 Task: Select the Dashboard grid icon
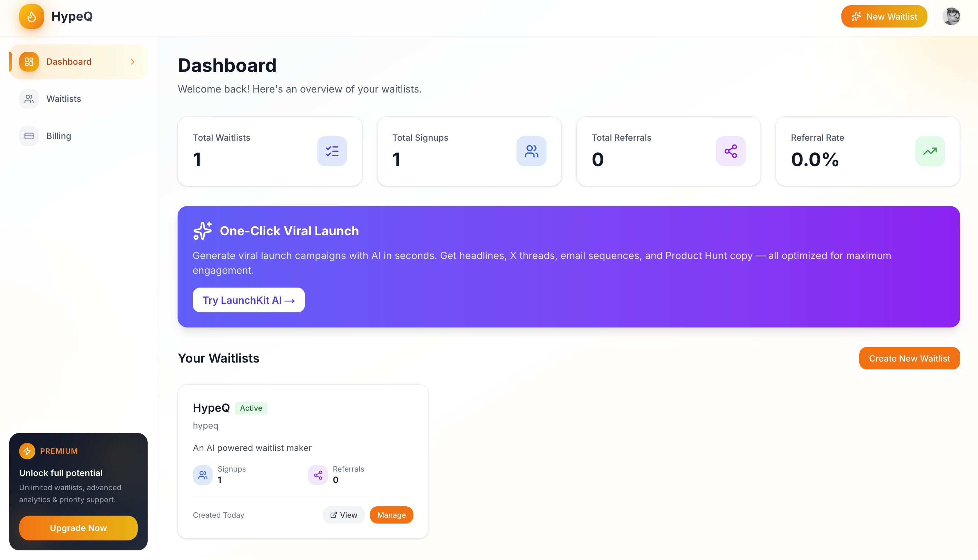coord(29,62)
